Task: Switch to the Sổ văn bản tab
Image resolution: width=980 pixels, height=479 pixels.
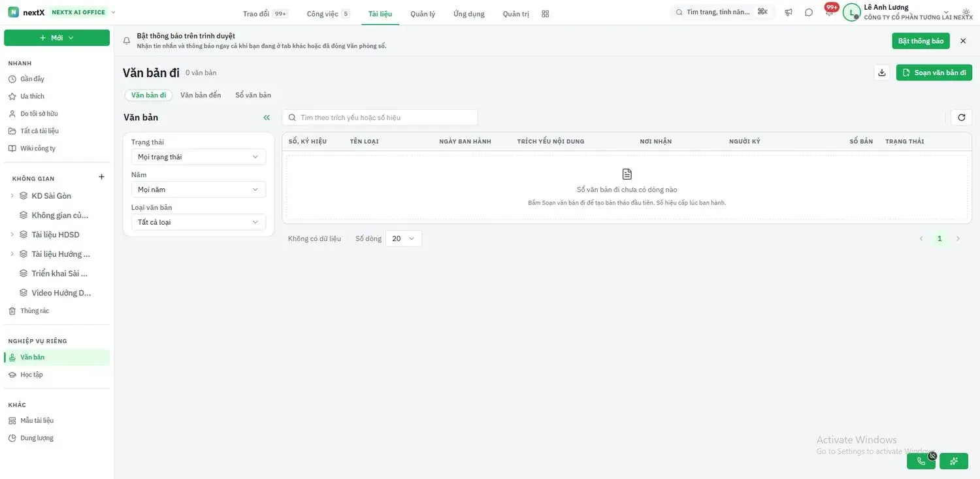Action: 253,95
